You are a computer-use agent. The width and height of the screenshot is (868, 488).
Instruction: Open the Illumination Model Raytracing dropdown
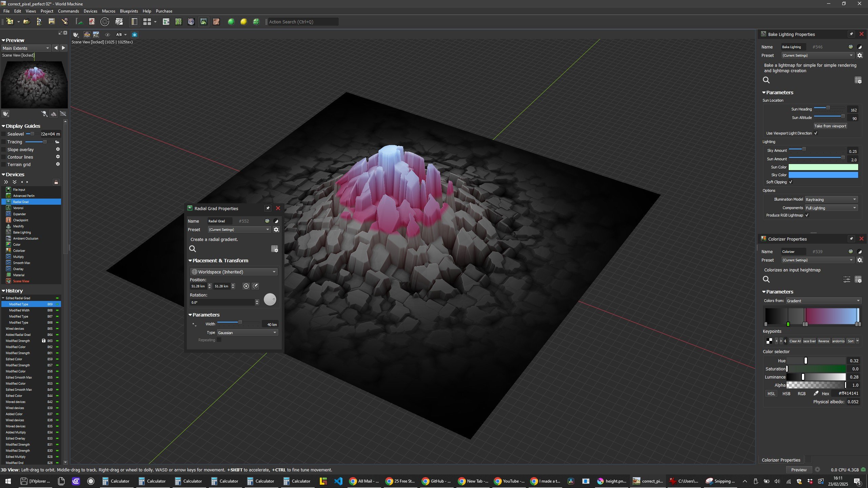tap(831, 199)
